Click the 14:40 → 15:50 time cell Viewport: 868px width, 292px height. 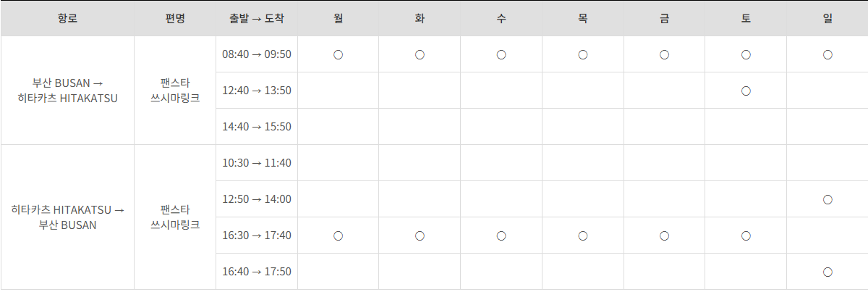click(x=257, y=127)
